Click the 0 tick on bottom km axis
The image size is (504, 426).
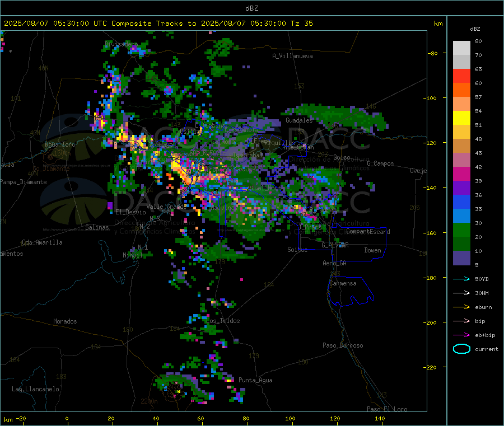point(67,418)
